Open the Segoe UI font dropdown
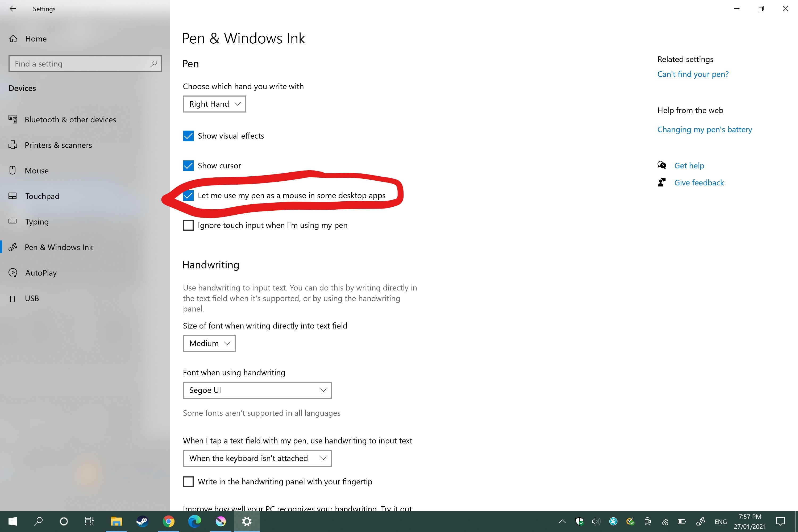798x532 pixels. (257, 390)
